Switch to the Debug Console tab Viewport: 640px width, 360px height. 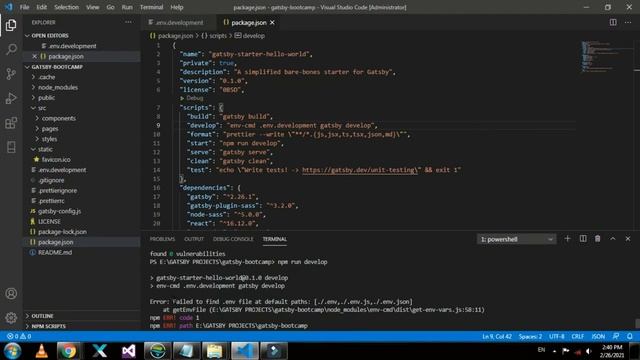pyautogui.click(x=233, y=239)
